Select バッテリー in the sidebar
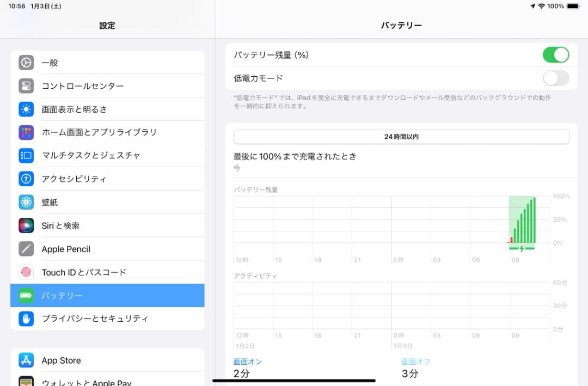 click(x=107, y=296)
